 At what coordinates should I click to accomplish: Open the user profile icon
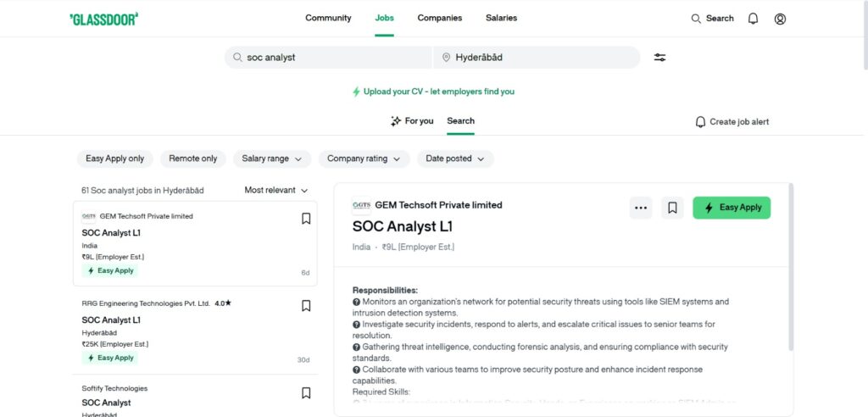click(780, 19)
